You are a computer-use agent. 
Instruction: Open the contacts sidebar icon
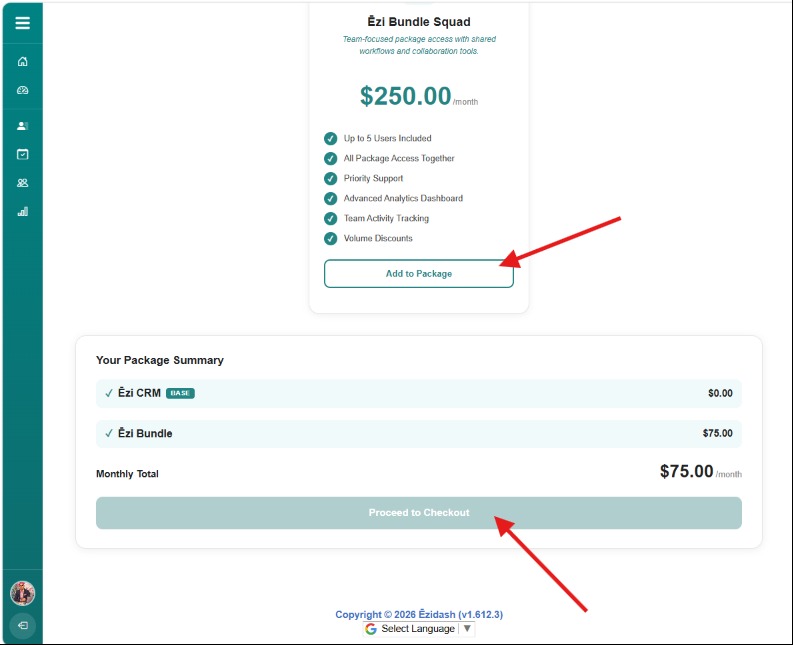click(22, 125)
